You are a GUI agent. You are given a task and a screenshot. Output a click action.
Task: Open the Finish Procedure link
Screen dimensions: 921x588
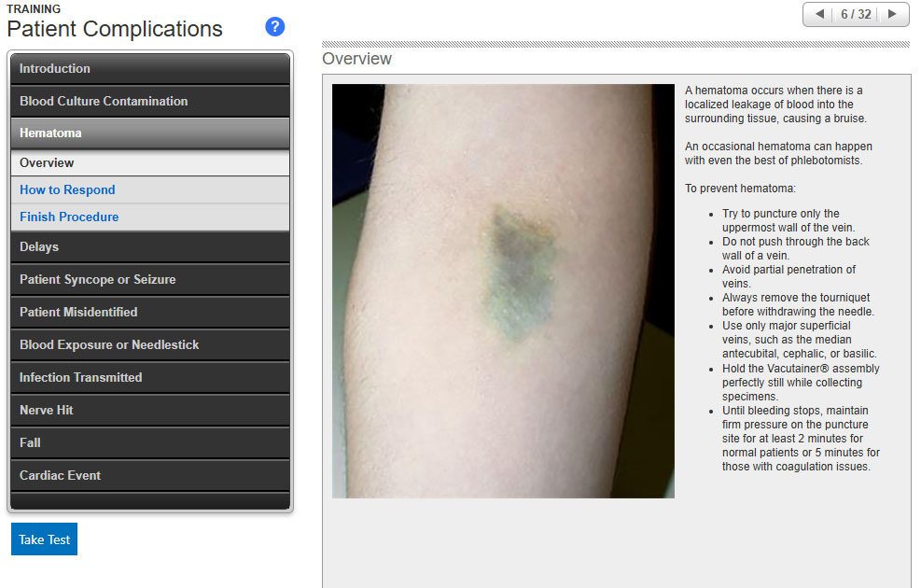pos(69,217)
